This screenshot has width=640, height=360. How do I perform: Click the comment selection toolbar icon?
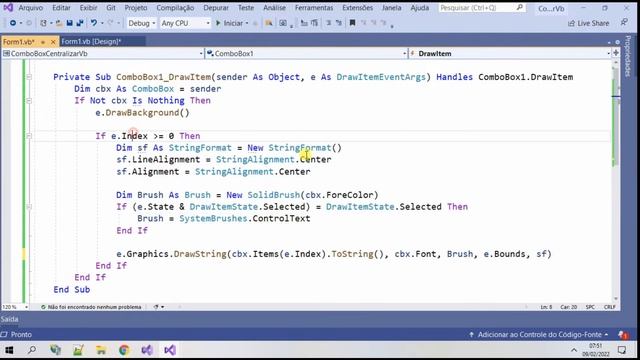point(329,23)
